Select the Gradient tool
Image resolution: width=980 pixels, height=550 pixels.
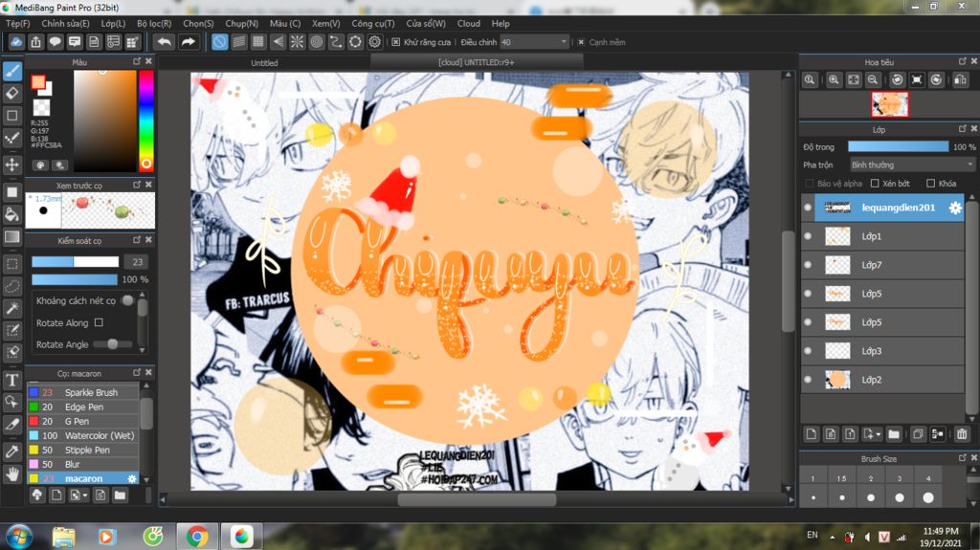pos(11,237)
